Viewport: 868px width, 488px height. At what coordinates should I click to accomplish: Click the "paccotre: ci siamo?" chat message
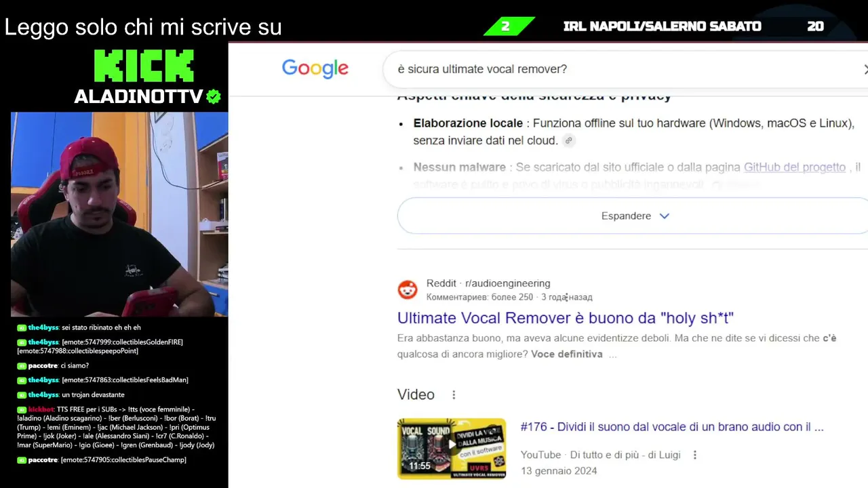coord(53,366)
